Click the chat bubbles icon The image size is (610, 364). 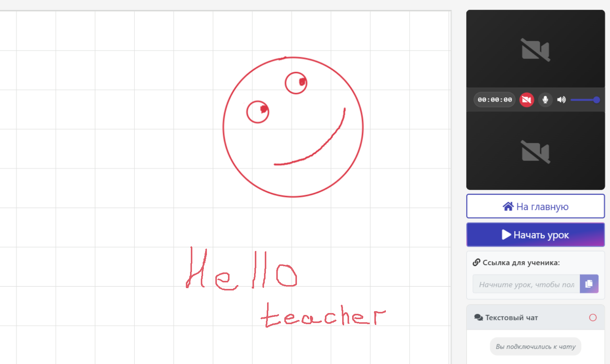click(479, 318)
